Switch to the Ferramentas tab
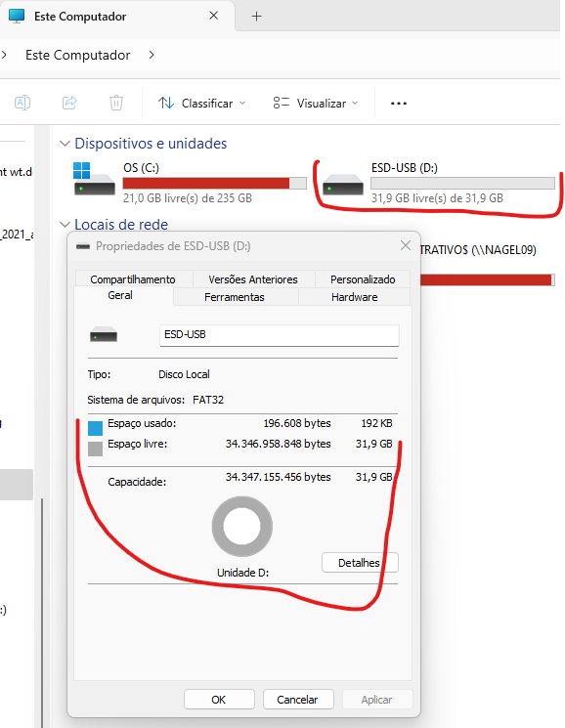Viewport: 565px width, 728px height. 235,297
